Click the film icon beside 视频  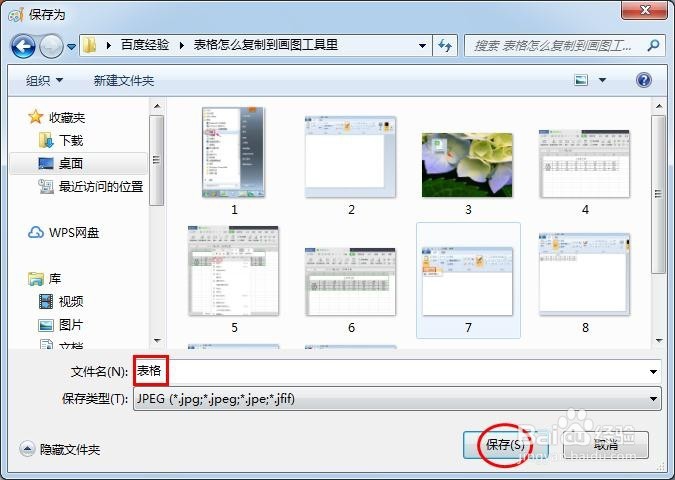pos(46,301)
